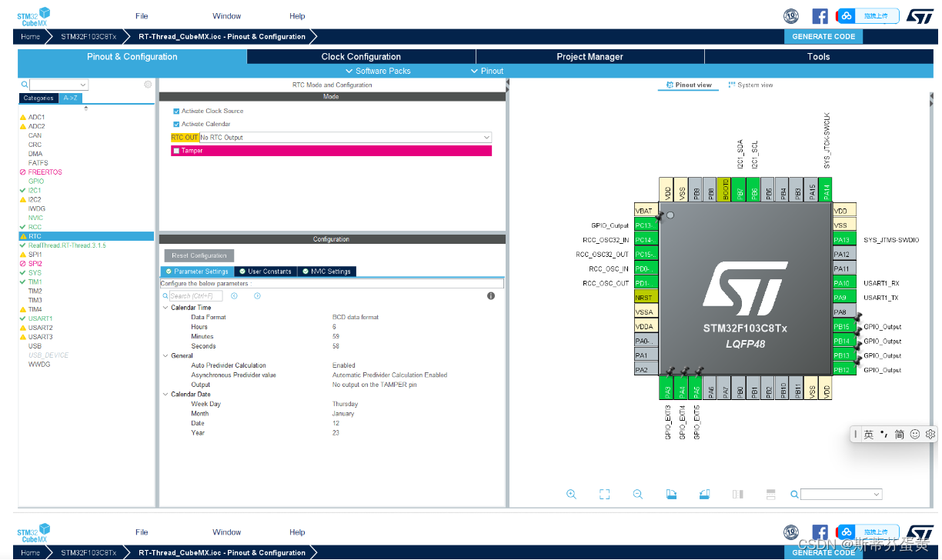942x560 pixels.
Task: Collapse the Calendar Time group
Action: point(165,308)
